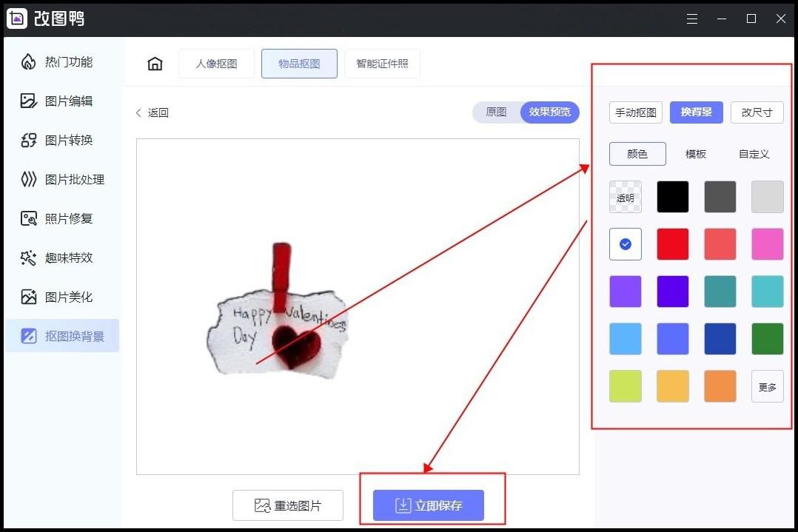Pick the green background color swatch
Viewport: 798px width, 532px height.
pos(767,338)
